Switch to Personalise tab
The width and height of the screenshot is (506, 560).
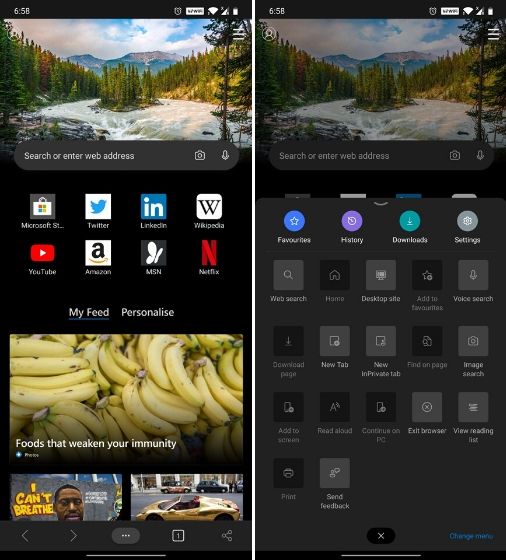147,312
